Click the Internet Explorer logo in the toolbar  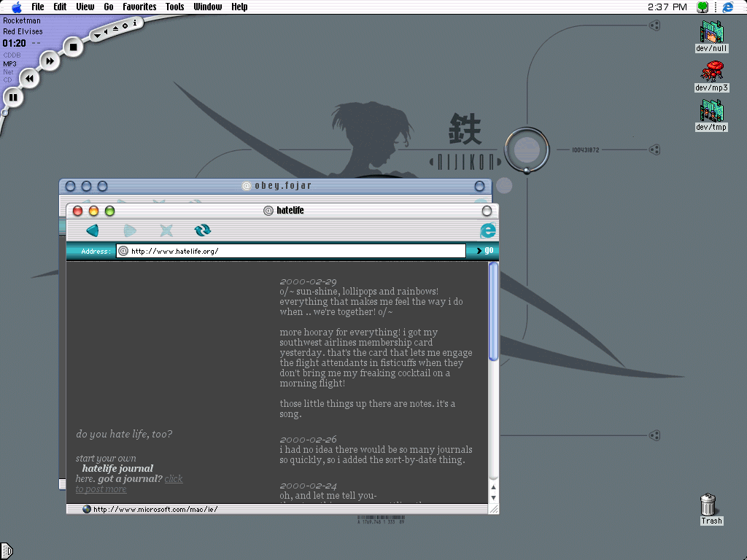pos(487,231)
